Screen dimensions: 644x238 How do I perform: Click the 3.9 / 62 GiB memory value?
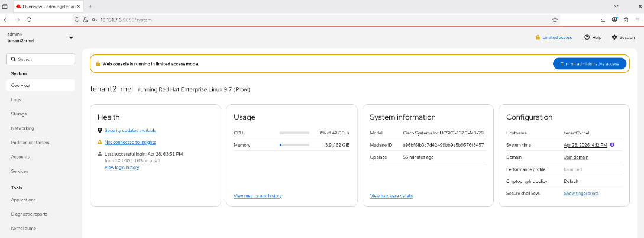[337, 145]
